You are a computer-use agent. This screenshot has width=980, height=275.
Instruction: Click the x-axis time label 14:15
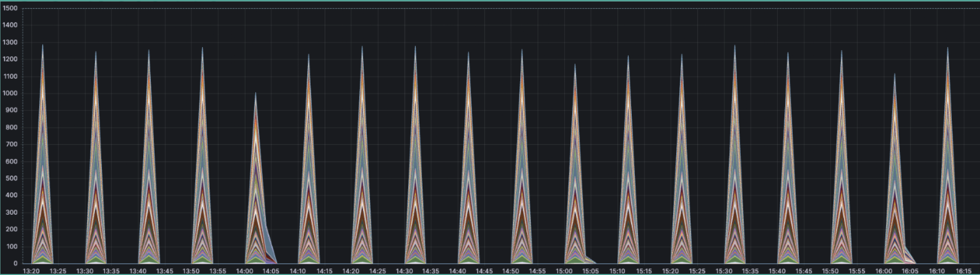pyautogui.click(x=324, y=271)
